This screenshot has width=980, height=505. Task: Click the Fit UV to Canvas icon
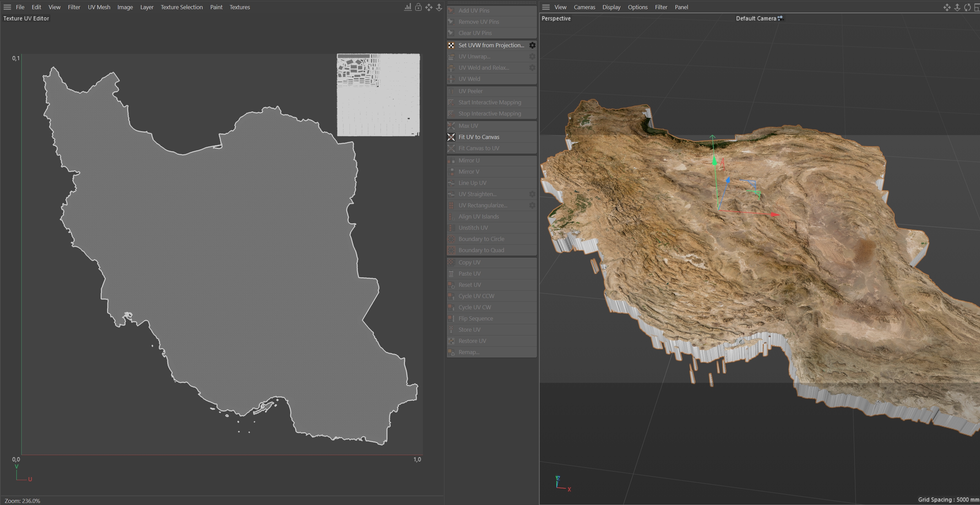451,137
